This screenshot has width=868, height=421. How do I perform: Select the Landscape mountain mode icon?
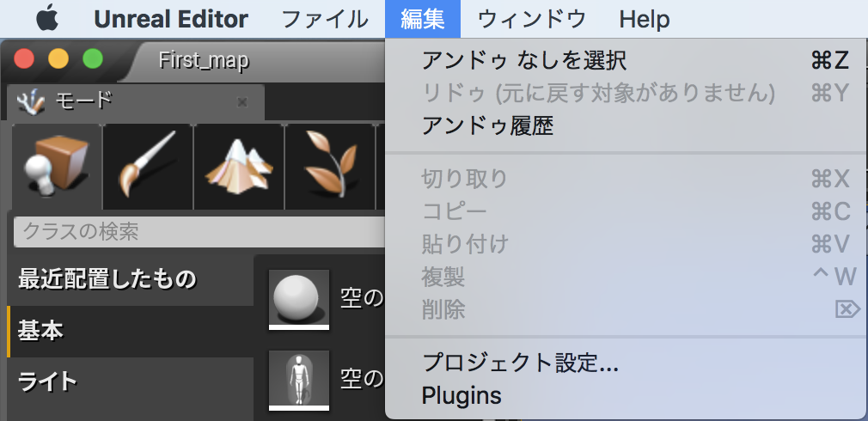239,167
